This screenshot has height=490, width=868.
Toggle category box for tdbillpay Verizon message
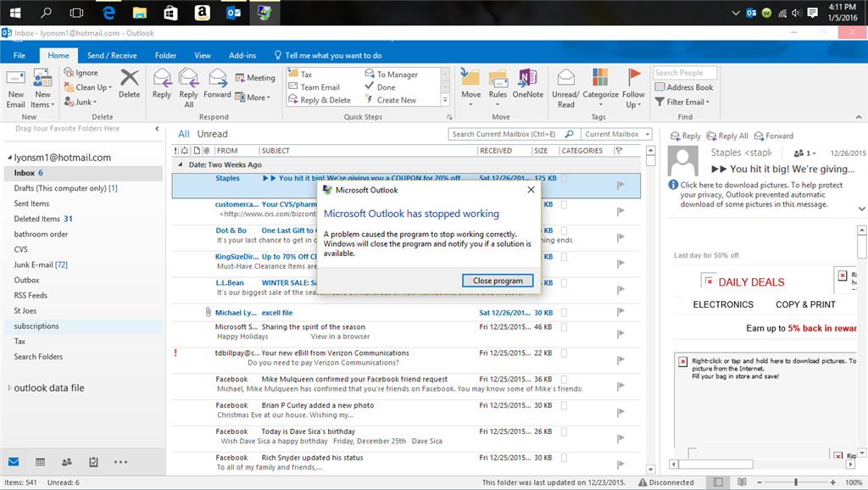tap(564, 353)
